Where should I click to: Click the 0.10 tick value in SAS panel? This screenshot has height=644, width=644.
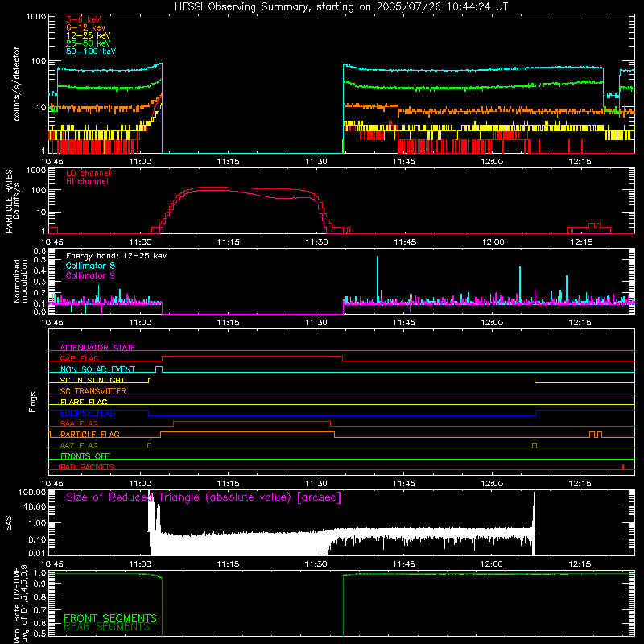[36, 539]
